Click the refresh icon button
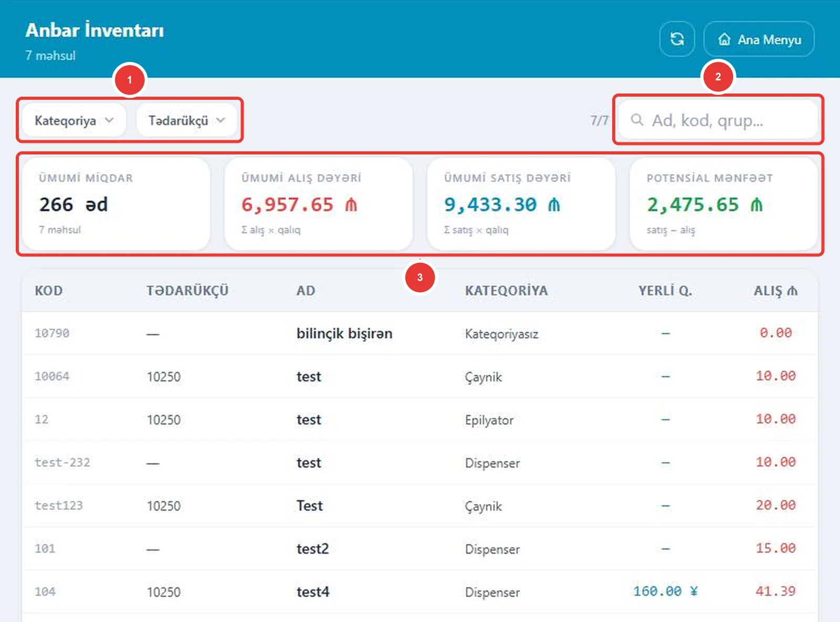This screenshot has height=622, width=840. pyautogui.click(x=677, y=39)
